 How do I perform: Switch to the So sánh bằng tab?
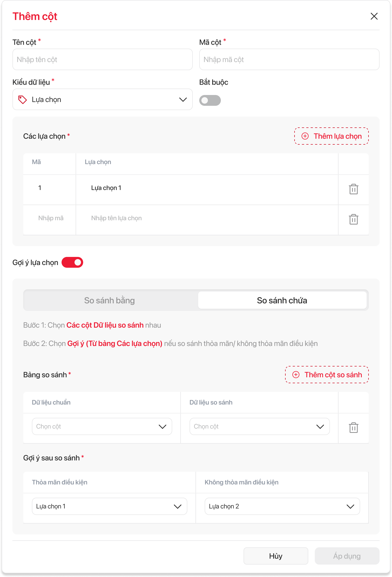pos(110,300)
